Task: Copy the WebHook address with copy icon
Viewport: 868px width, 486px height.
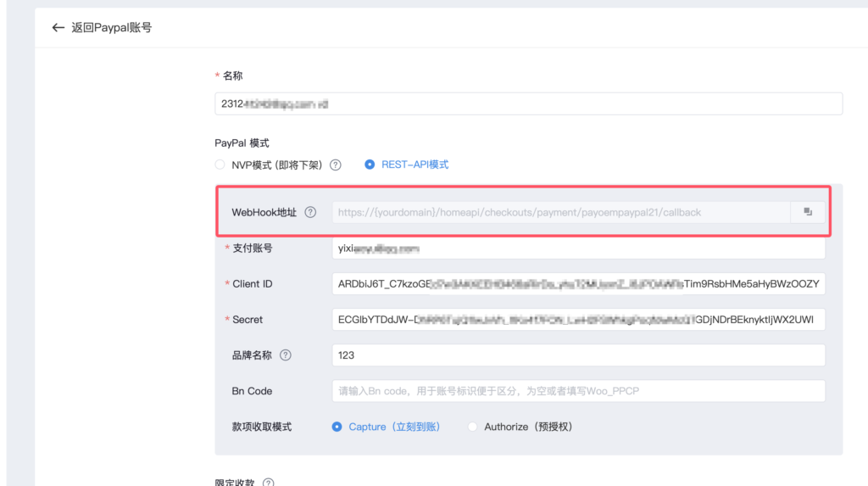Action: (808, 212)
